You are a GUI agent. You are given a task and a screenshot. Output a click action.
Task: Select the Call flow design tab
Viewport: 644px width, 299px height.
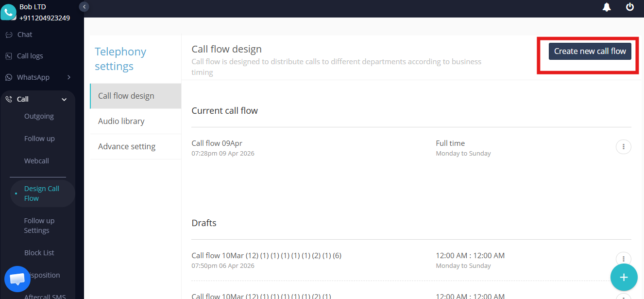126,96
